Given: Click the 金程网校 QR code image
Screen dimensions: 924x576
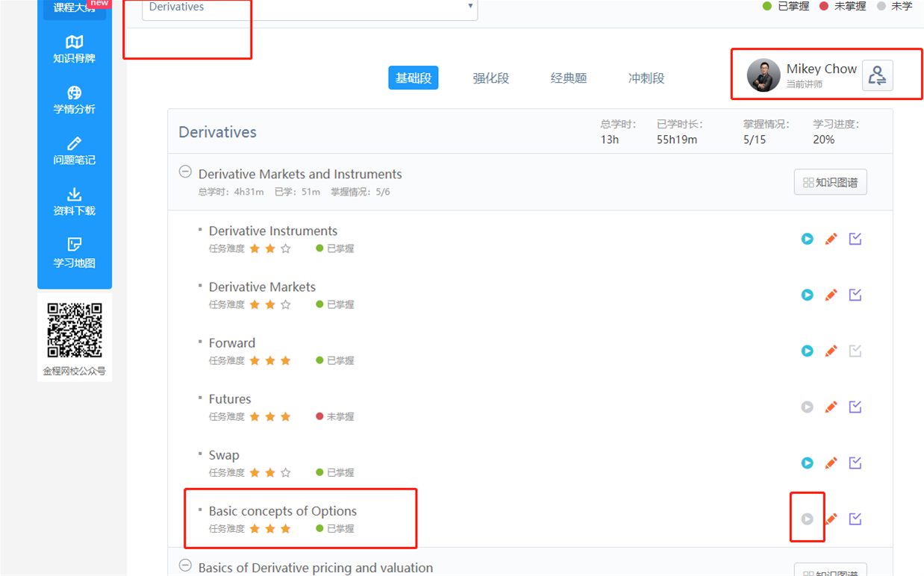Looking at the screenshot, I should tap(75, 331).
